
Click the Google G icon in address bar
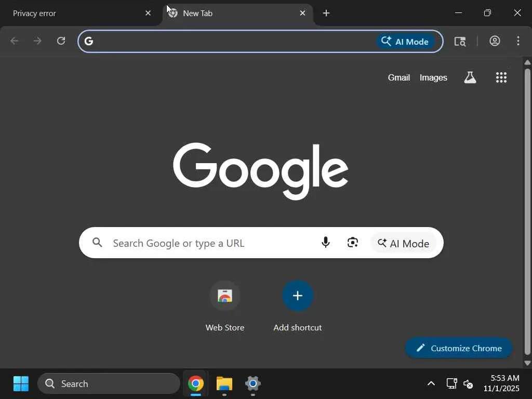[88, 41]
